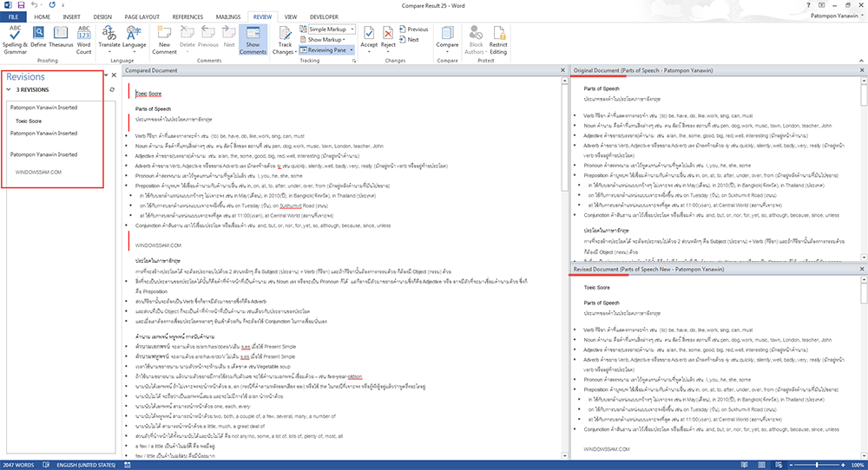This screenshot has width=868, height=470.
Task: Select the 'Toeic Score' inserted revision
Action: coord(29,121)
